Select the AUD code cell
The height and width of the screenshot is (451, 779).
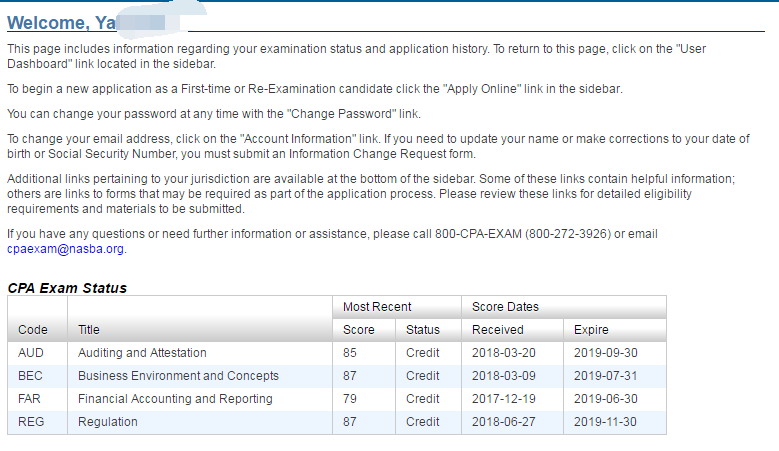pyautogui.click(x=32, y=353)
